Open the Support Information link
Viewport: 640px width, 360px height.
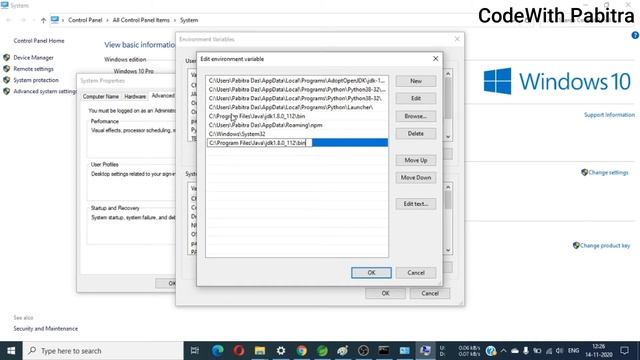click(609, 115)
